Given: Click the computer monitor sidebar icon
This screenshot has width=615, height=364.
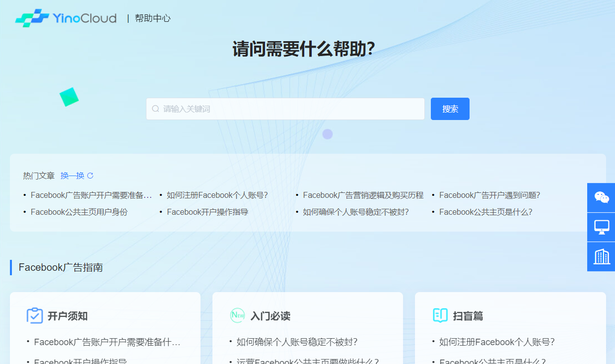Looking at the screenshot, I should pos(601,227).
